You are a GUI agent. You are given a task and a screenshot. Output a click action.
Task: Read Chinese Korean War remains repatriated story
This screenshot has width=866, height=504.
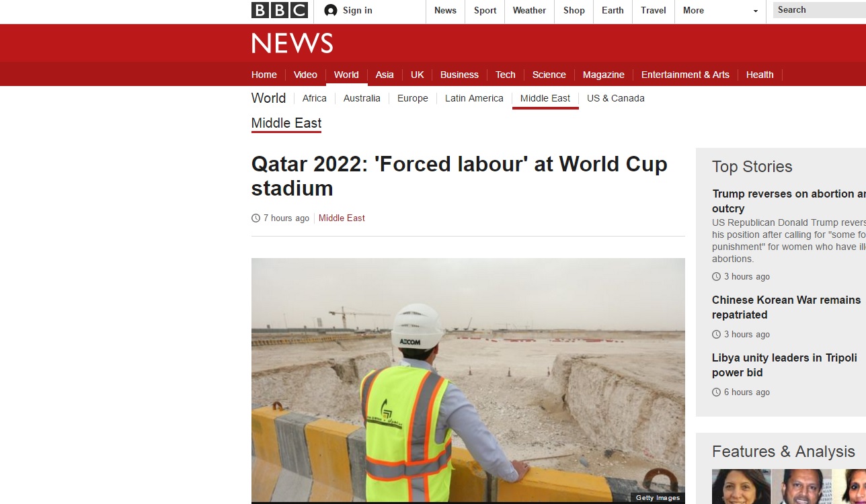(786, 307)
